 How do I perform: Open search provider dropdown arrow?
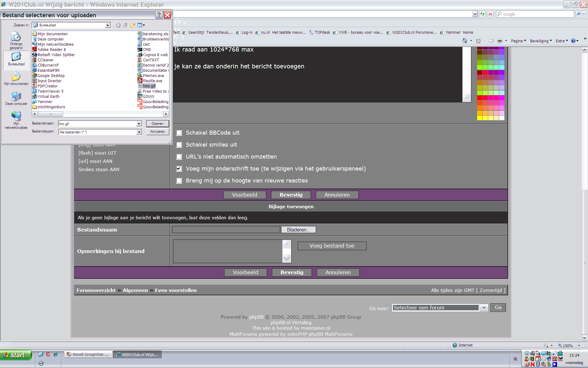[x=584, y=14]
